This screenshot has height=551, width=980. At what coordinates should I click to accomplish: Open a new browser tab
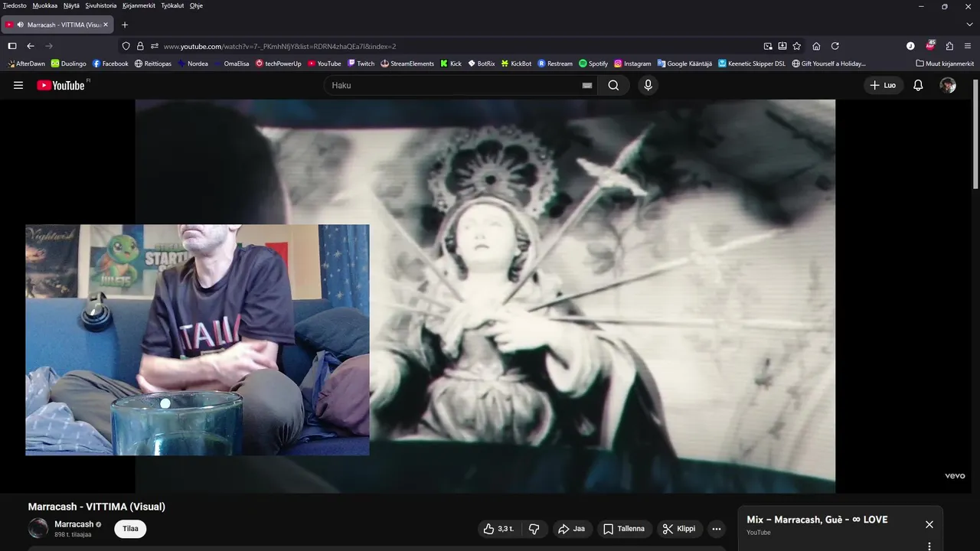pyautogui.click(x=125, y=24)
